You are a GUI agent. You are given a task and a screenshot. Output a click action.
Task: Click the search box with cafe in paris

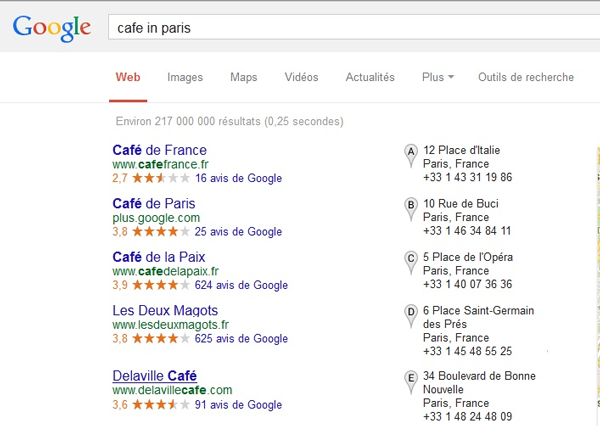click(x=350, y=28)
